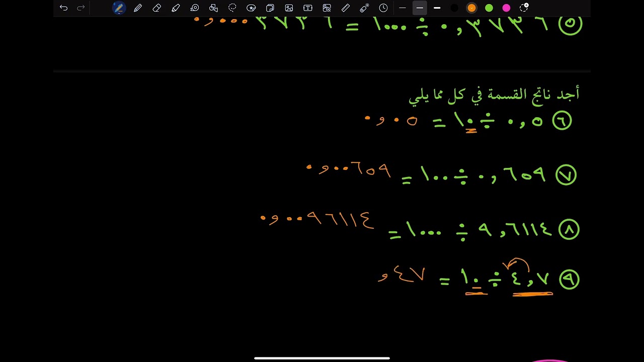Image resolution: width=644 pixels, height=362 pixels.
Task: Open the stickers and favorites tool
Action: 251,8
